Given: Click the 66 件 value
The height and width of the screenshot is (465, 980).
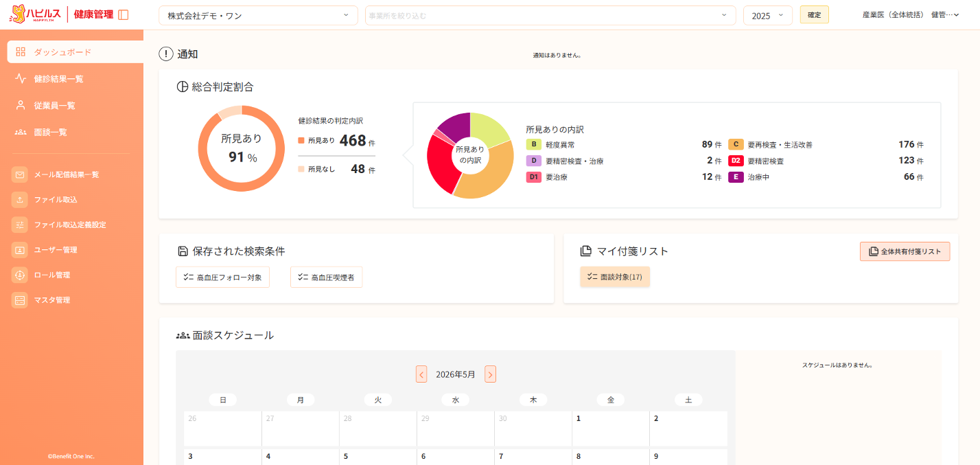Looking at the screenshot, I should coord(913,177).
